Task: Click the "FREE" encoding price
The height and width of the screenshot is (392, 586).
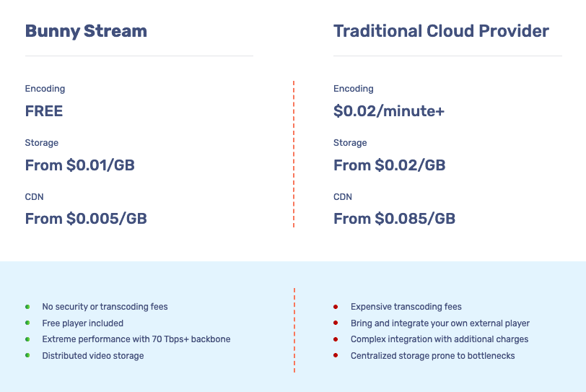Action: coord(44,111)
